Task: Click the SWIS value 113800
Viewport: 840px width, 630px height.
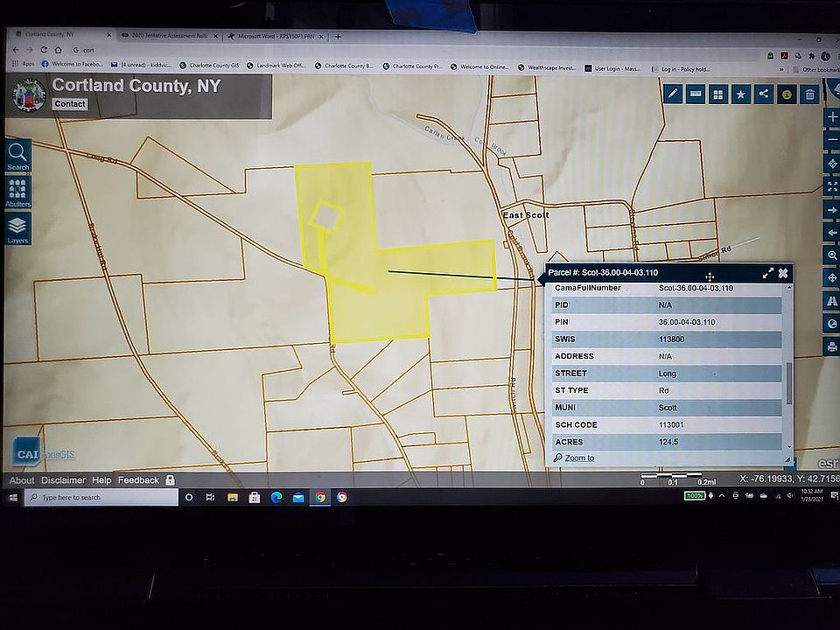Action: point(671,339)
